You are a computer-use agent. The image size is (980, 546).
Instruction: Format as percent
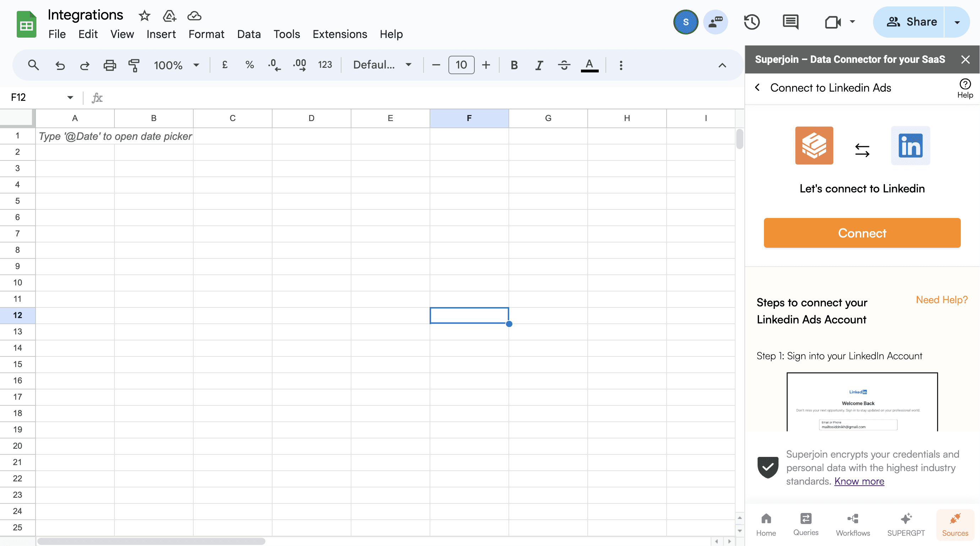pos(249,65)
